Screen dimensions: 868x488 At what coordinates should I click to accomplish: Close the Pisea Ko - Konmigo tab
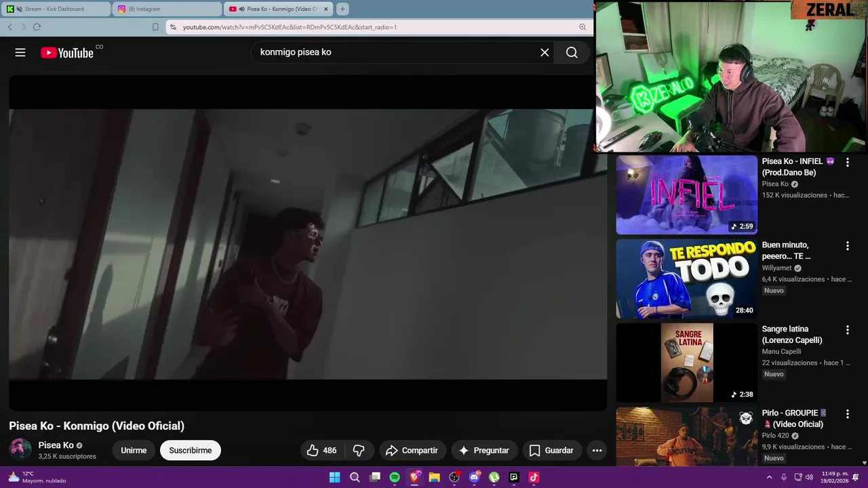(325, 9)
